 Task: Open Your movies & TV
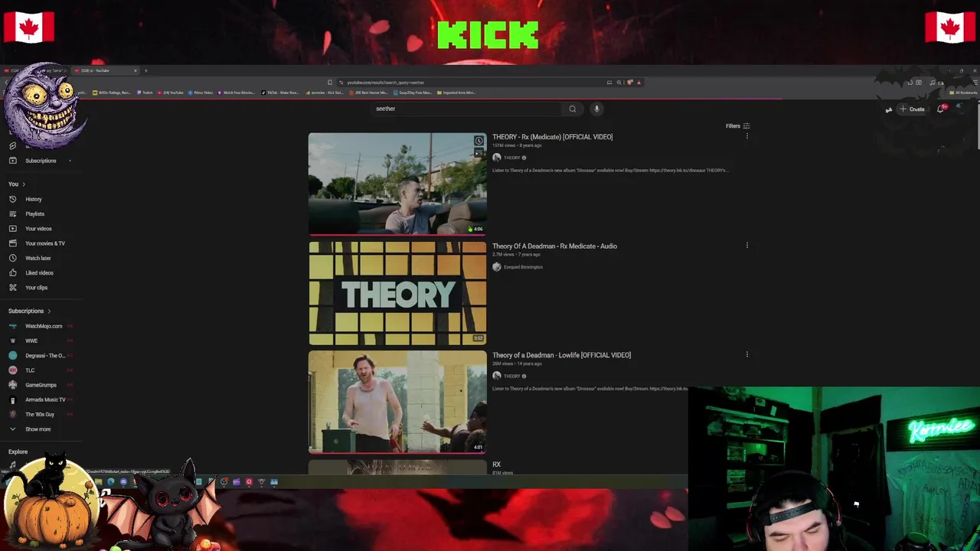45,243
